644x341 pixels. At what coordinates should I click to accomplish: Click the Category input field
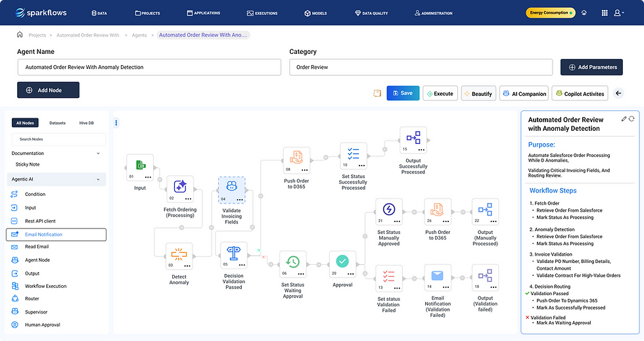pos(421,67)
